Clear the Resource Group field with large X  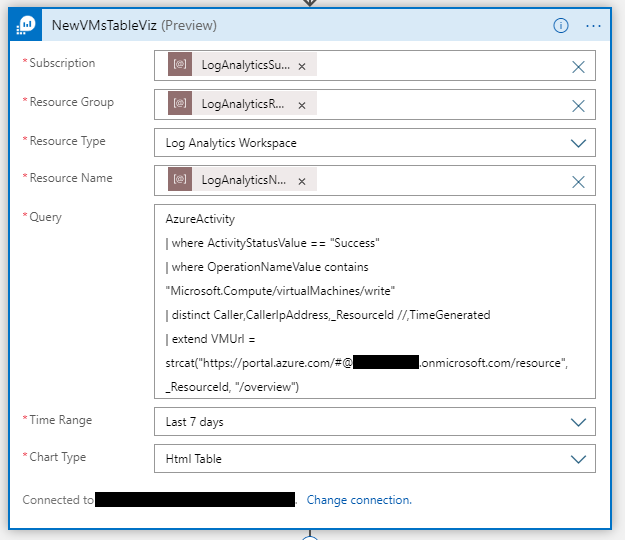(x=578, y=106)
